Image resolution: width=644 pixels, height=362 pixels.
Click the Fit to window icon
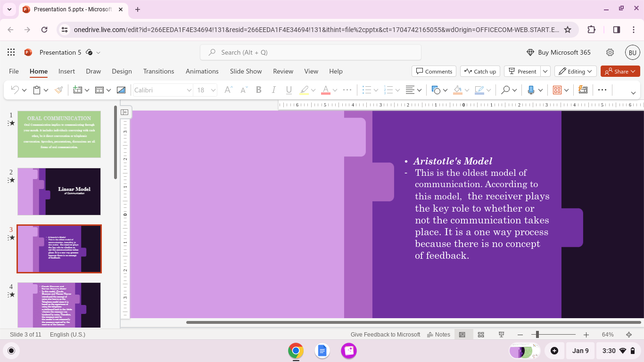tap(628, 335)
